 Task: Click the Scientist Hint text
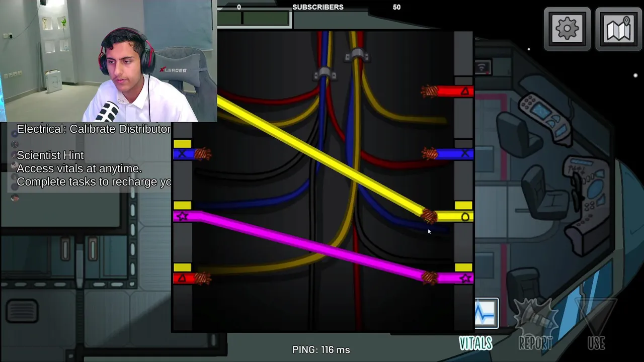[x=50, y=155]
